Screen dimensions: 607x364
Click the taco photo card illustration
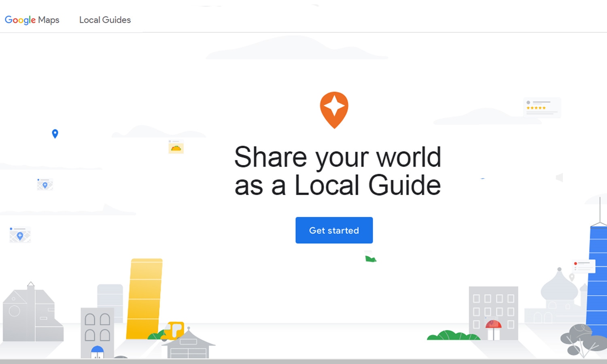(176, 147)
